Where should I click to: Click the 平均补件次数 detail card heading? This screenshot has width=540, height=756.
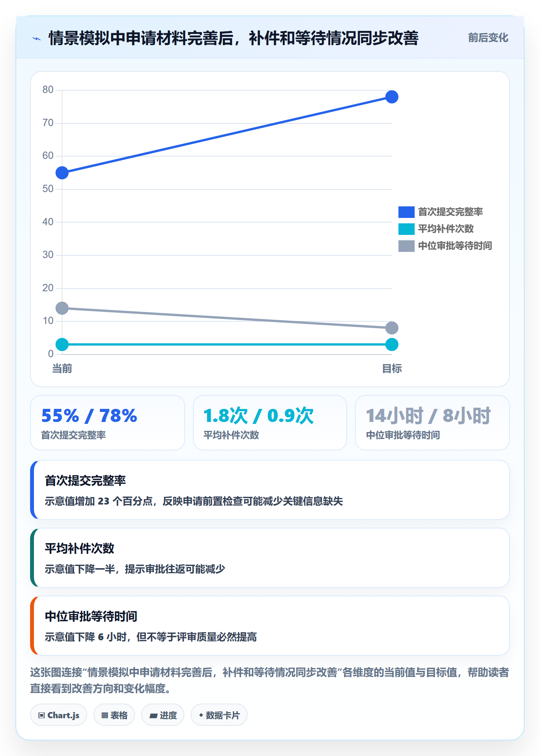(x=79, y=548)
